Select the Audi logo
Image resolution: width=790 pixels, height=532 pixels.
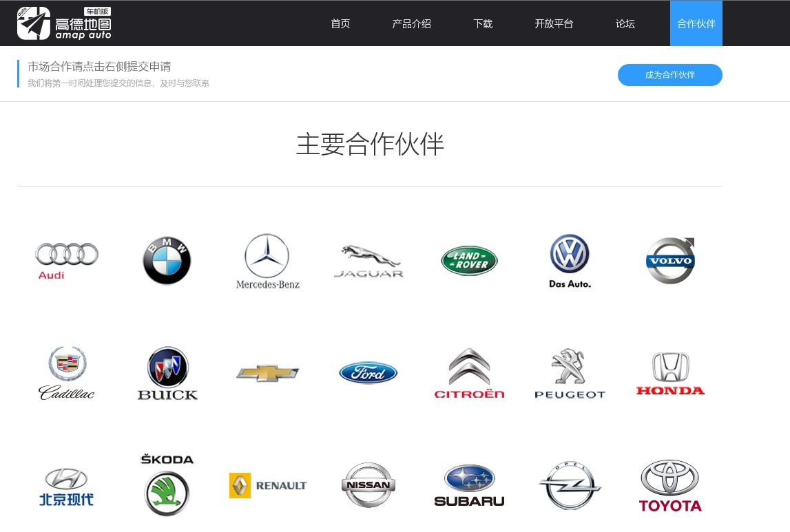pyautogui.click(x=67, y=261)
